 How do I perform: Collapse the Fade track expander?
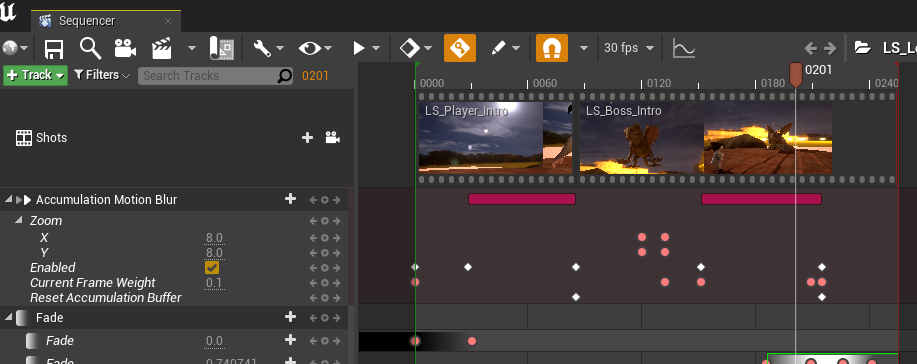point(8,317)
